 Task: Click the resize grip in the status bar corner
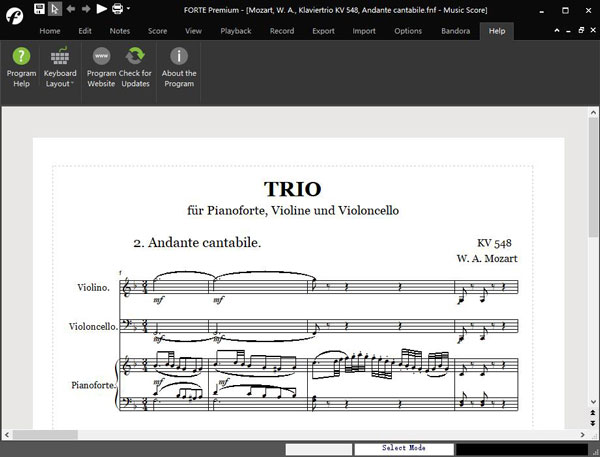tap(595, 452)
